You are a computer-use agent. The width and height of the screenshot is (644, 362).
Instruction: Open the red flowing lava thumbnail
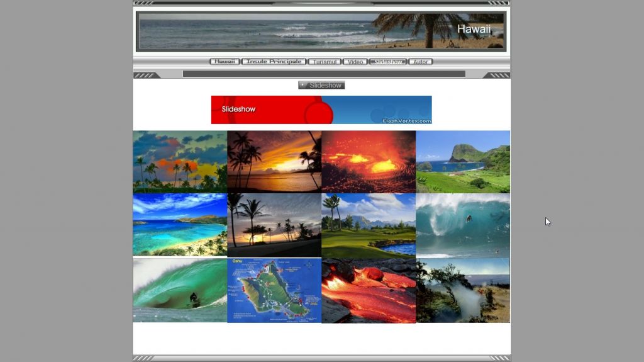tap(369, 290)
